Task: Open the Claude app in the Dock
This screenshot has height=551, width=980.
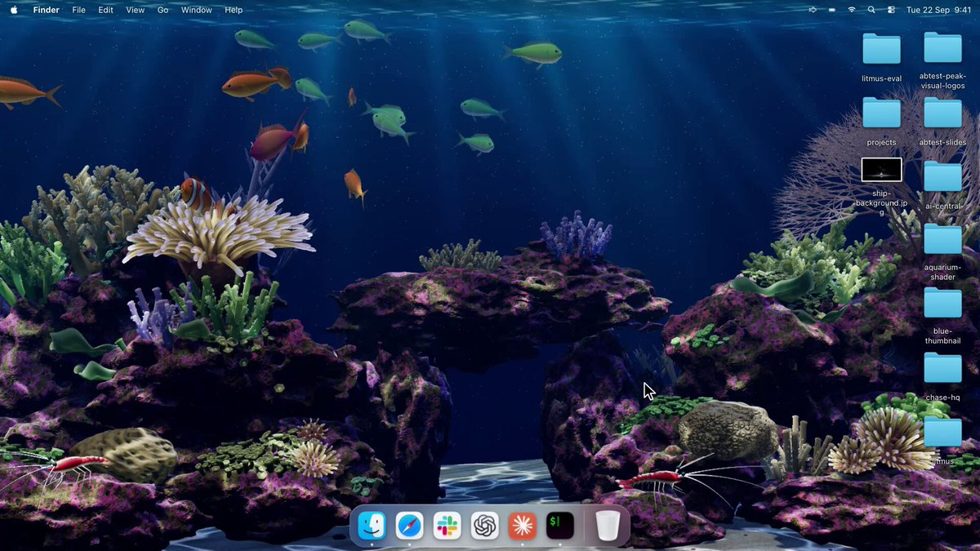Action: [x=523, y=526]
